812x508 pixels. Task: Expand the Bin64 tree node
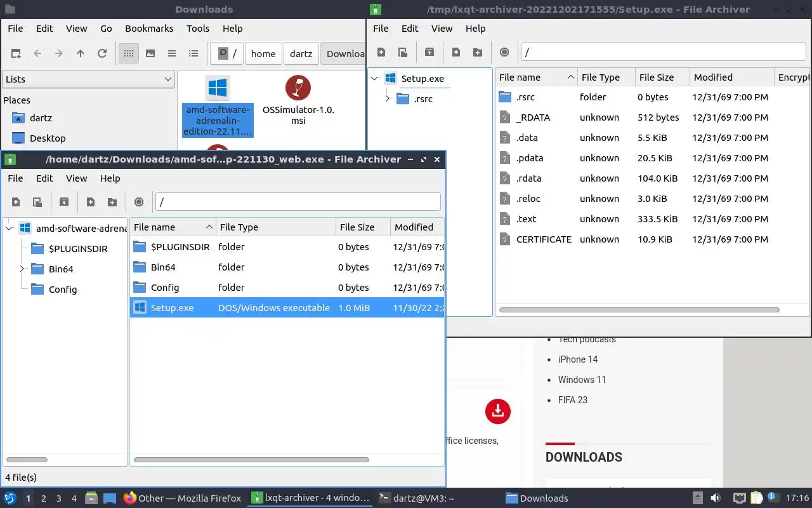(22, 269)
